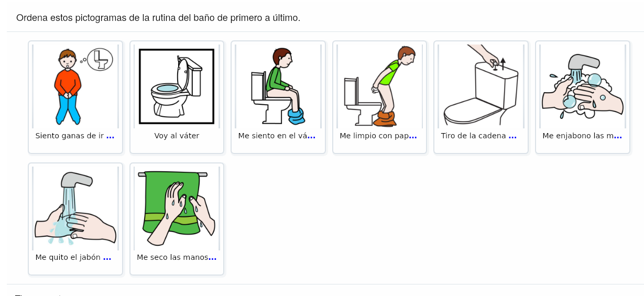The image size is (644, 296).
Task: Click the boy thinking of toilet pictogram
Action: click(75, 86)
